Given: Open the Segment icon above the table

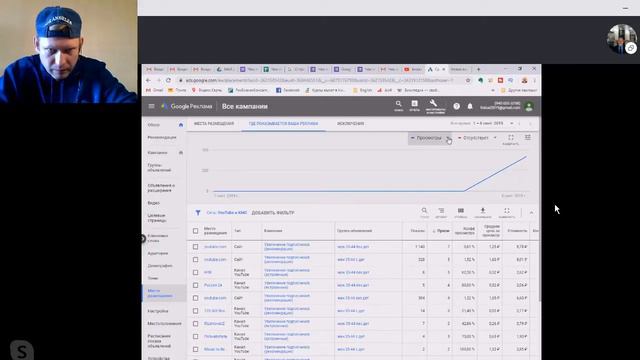Looking at the screenshot, I should (x=441, y=212).
